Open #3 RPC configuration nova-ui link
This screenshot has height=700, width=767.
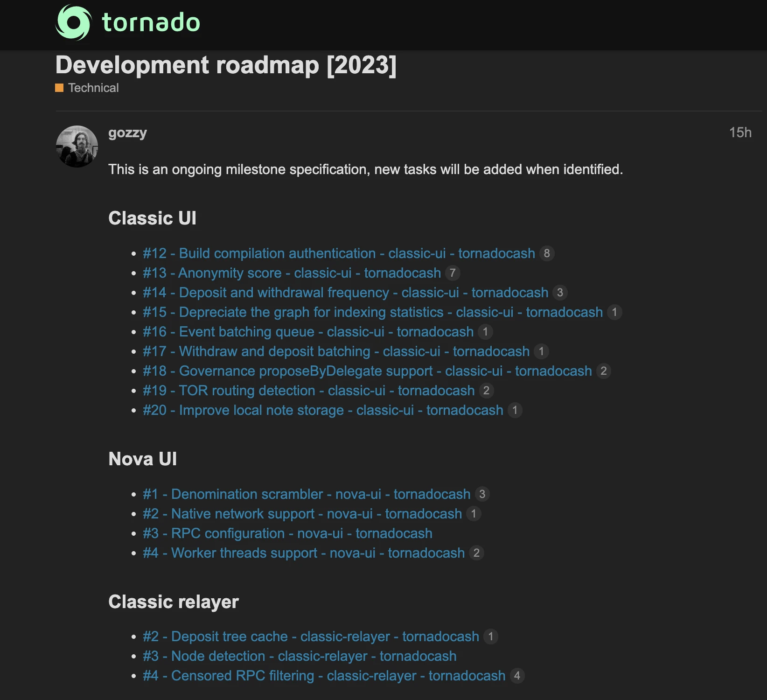(x=287, y=533)
